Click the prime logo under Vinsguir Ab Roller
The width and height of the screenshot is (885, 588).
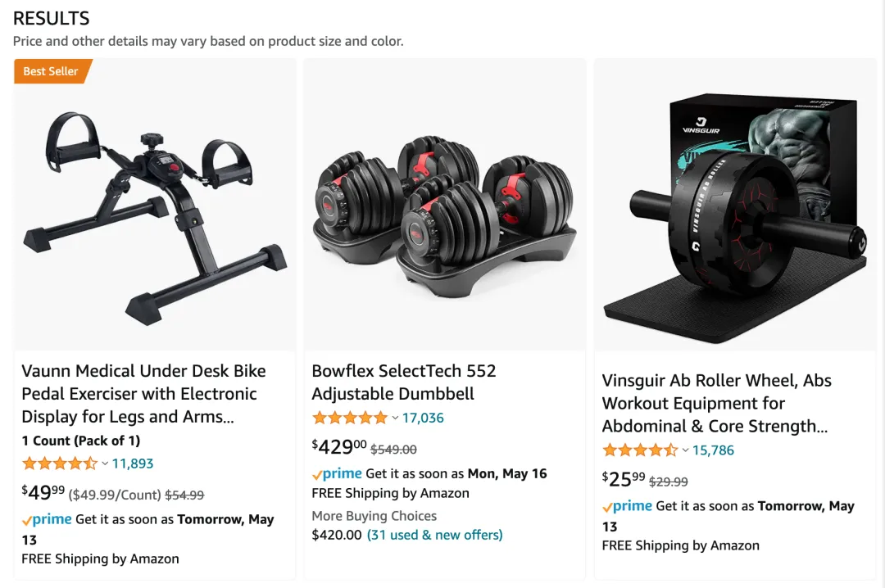627,506
